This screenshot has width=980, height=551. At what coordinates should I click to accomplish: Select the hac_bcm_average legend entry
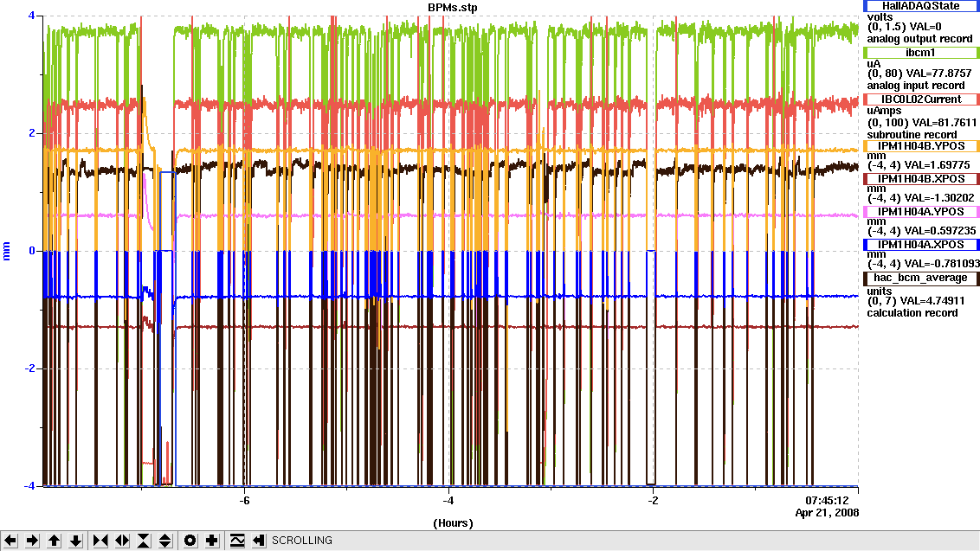click(x=920, y=278)
